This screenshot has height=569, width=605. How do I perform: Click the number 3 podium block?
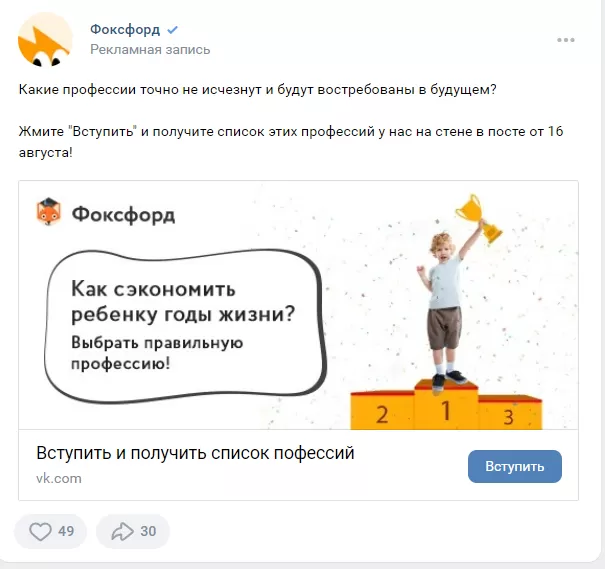point(509,413)
